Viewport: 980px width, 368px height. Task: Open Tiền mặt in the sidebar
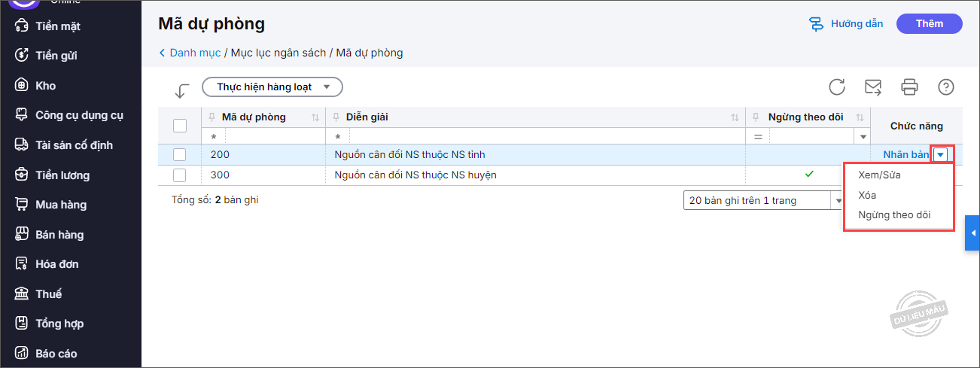point(57,26)
